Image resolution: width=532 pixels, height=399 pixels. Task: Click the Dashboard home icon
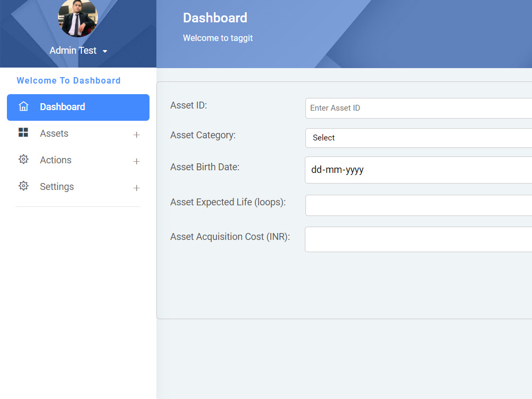23,106
